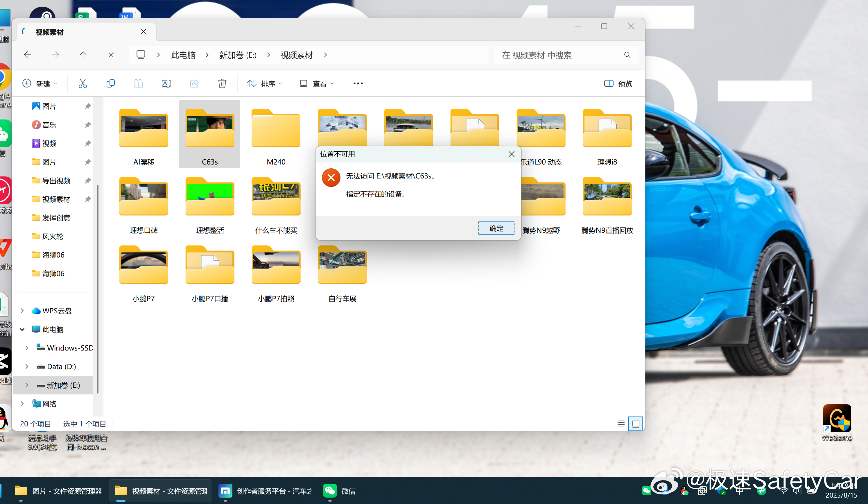
Task: Add a new tab with plus button
Action: click(x=169, y=32)
